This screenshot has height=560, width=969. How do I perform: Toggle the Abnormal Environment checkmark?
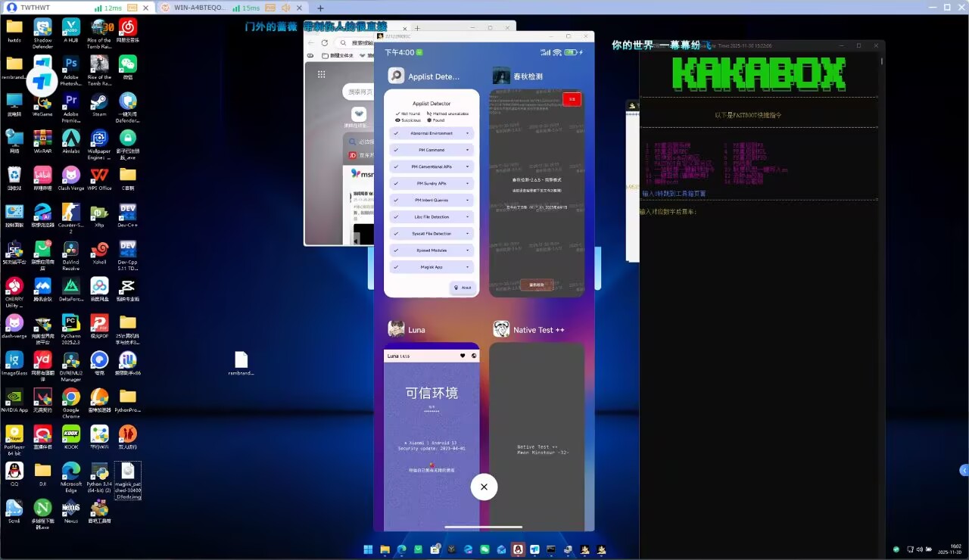coord(396,133)
